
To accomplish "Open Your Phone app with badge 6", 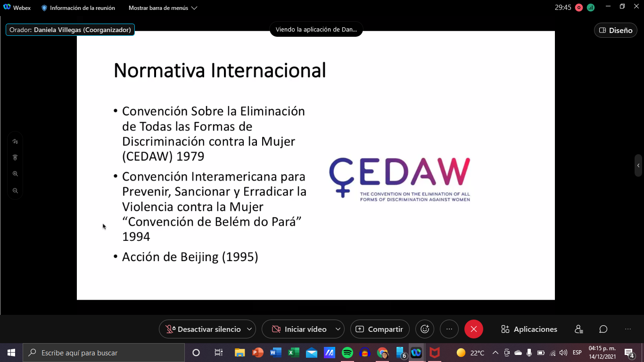I will (x=401, y=353).
